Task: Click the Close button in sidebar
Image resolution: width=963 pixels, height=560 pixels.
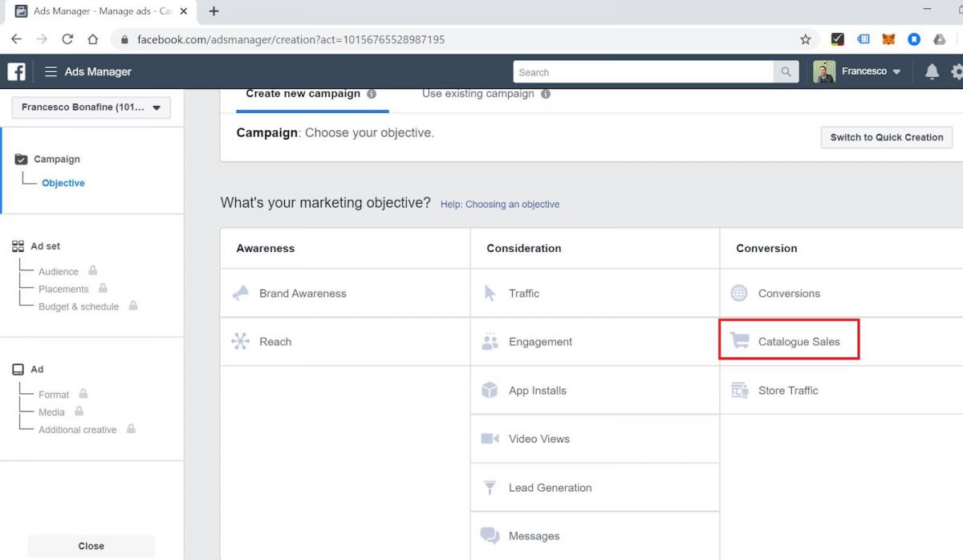Action: [91, 546]
